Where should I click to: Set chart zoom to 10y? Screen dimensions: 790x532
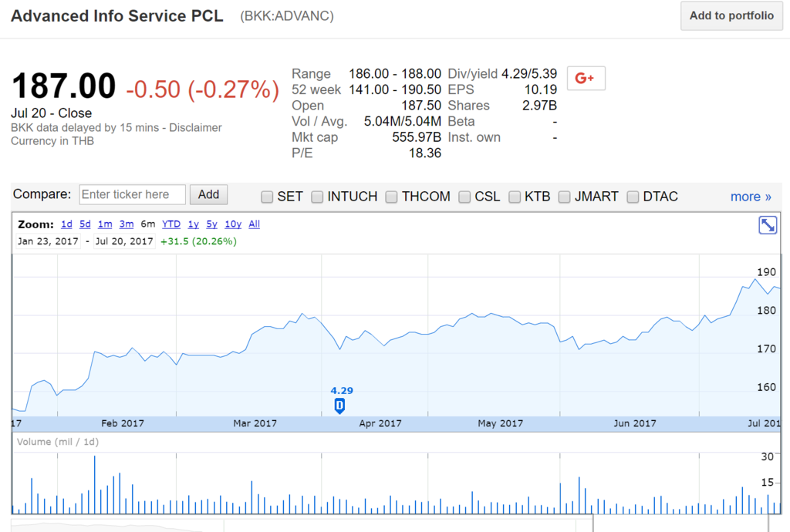(233, 224)
